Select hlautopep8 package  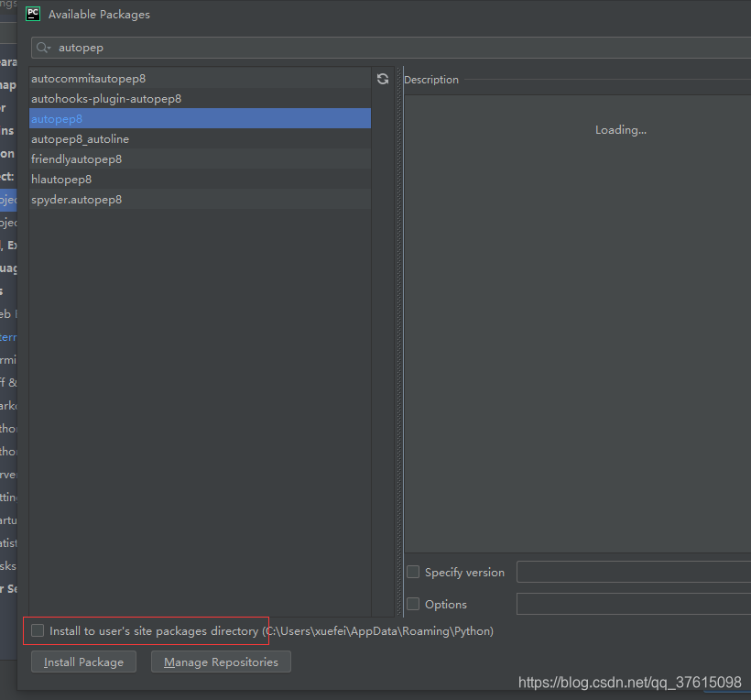[x=201, y=180]
